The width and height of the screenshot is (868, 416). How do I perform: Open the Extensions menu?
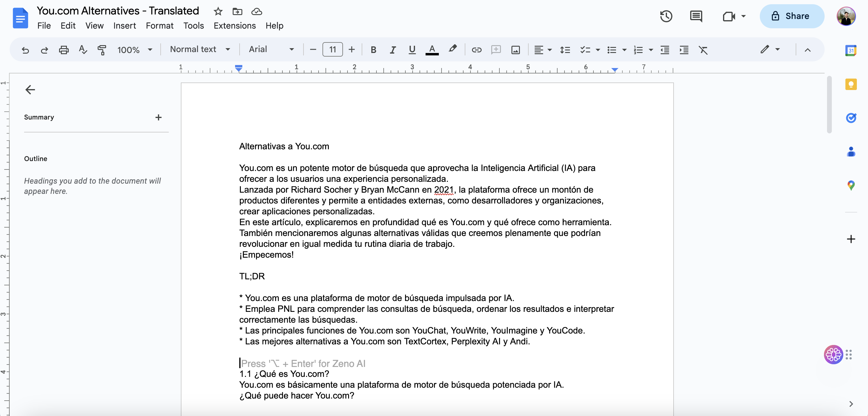pyautogui.click(x=234, y=26)
